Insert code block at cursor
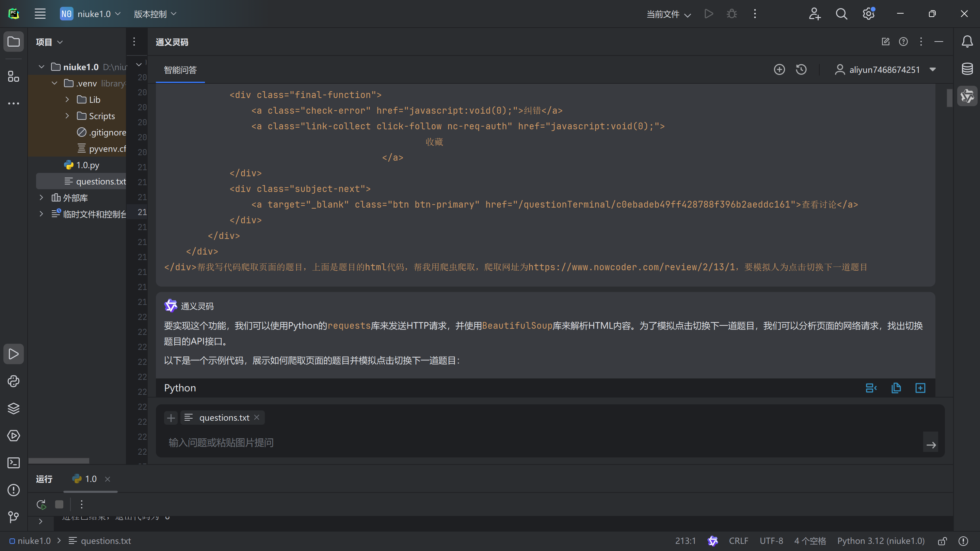The width and height of the screenshot is (980, 551). coord(871,388)
